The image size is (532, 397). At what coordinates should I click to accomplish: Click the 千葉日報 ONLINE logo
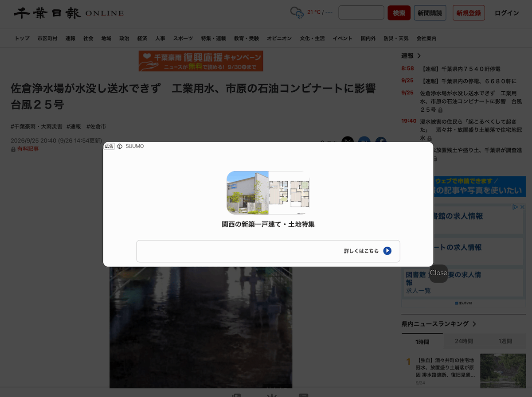[x=69, y=13]
